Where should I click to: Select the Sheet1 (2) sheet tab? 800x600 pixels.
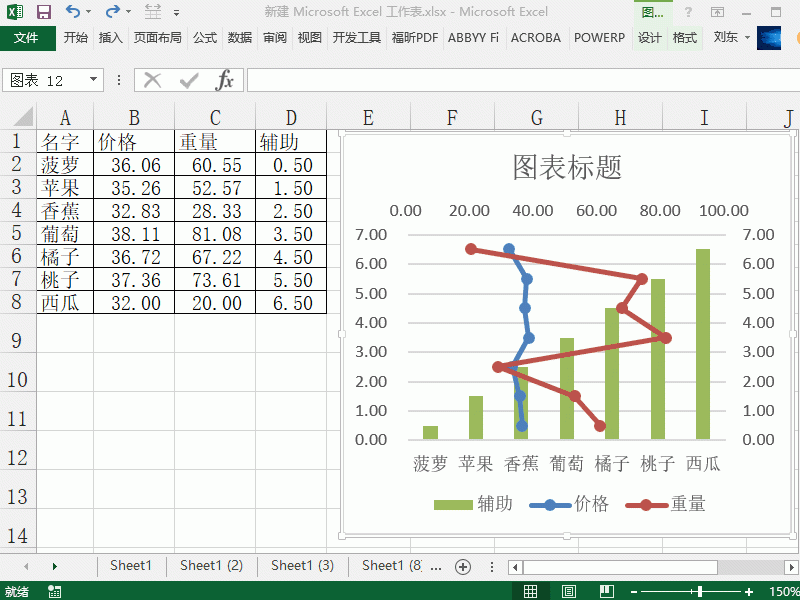point(210,565)
